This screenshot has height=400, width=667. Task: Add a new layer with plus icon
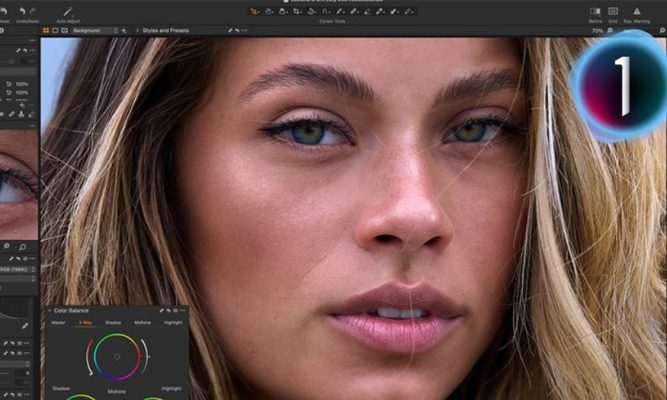click(x=124, y=31)
